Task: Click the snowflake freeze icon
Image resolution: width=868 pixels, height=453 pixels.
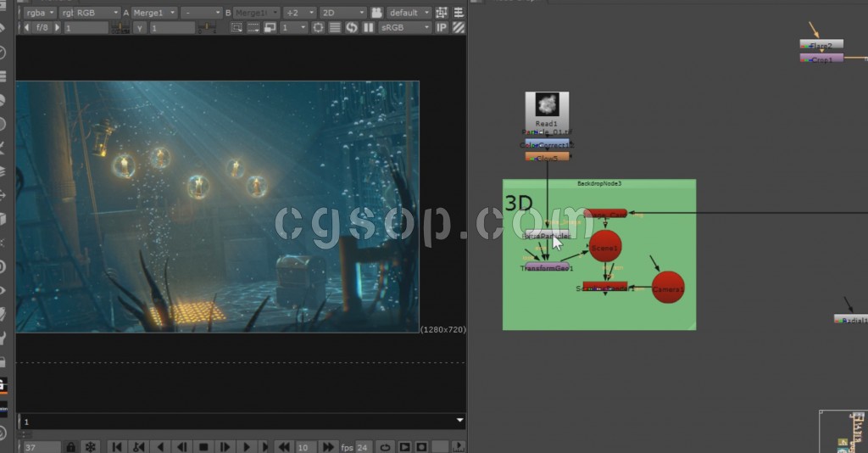Action: [x=90, y=447]
